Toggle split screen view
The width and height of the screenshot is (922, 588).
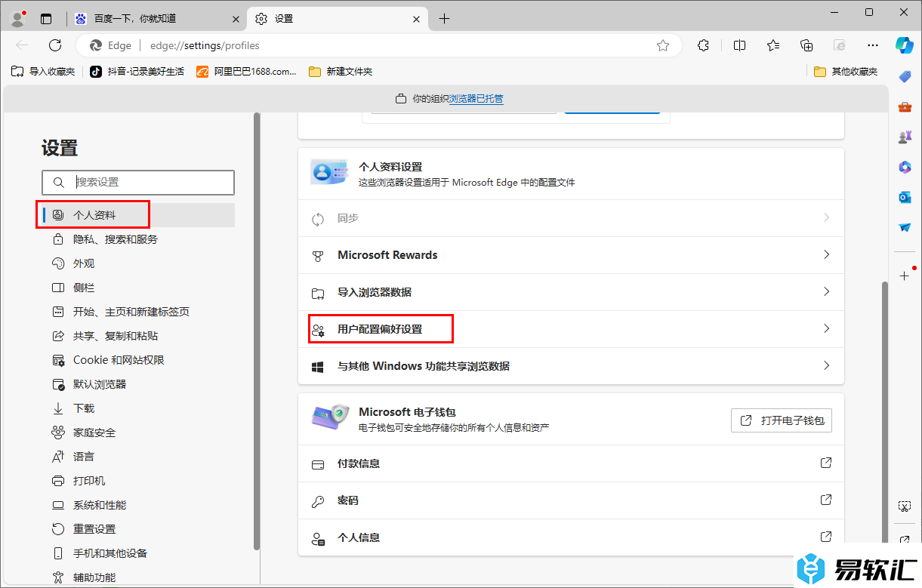[x=739, y=45]
